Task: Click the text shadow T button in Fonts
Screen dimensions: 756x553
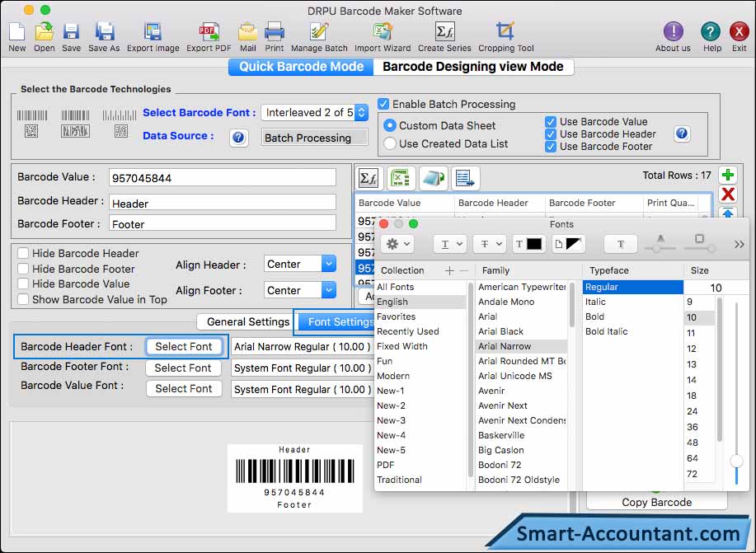Action: [x=621, y=244]
